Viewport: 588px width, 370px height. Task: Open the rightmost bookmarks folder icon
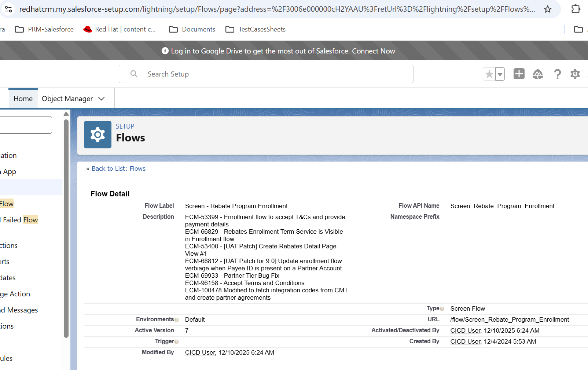(578, 29)
